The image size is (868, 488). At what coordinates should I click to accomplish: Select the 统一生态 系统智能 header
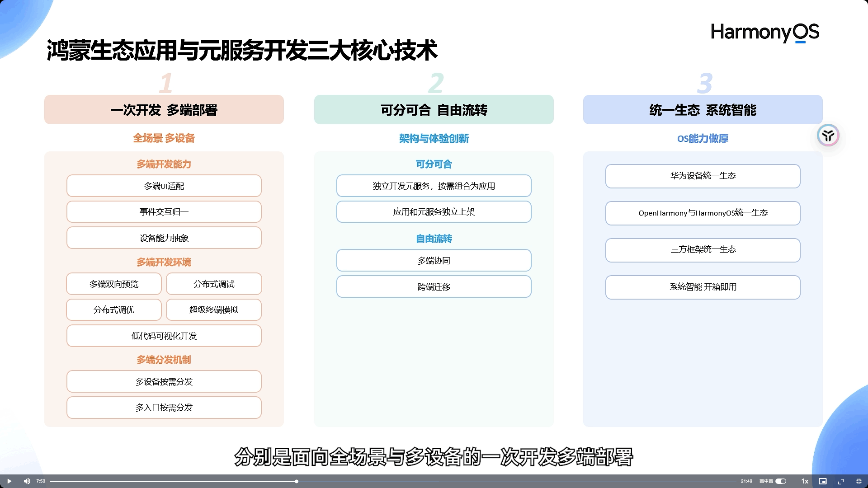point(703,110)
